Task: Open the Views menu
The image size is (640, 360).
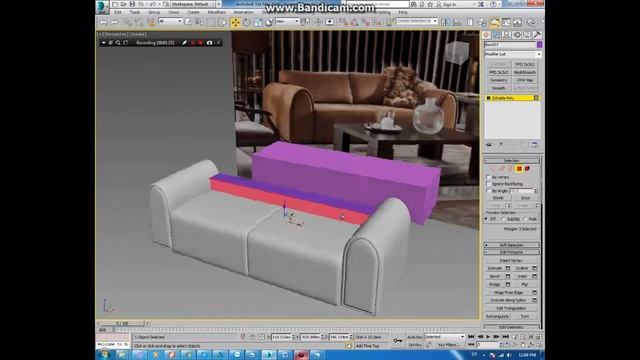Action: click(173, 12)
